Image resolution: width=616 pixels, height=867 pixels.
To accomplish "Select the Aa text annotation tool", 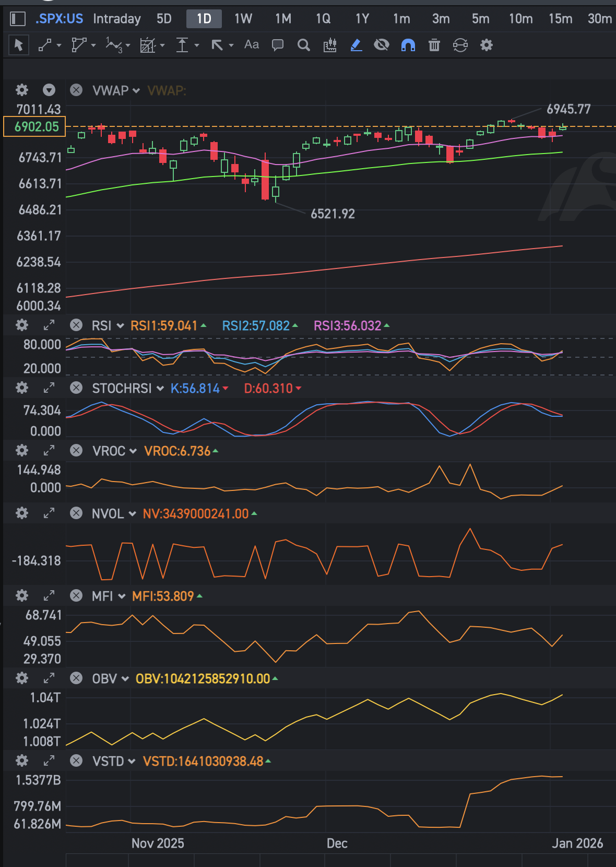I will tap(252, 45).
